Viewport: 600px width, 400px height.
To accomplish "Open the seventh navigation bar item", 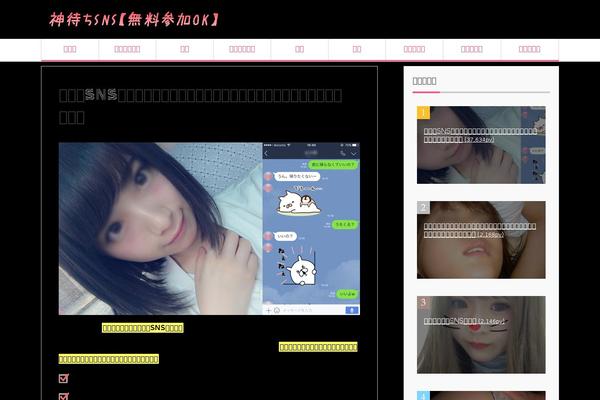I will click(x=414, y=49).
